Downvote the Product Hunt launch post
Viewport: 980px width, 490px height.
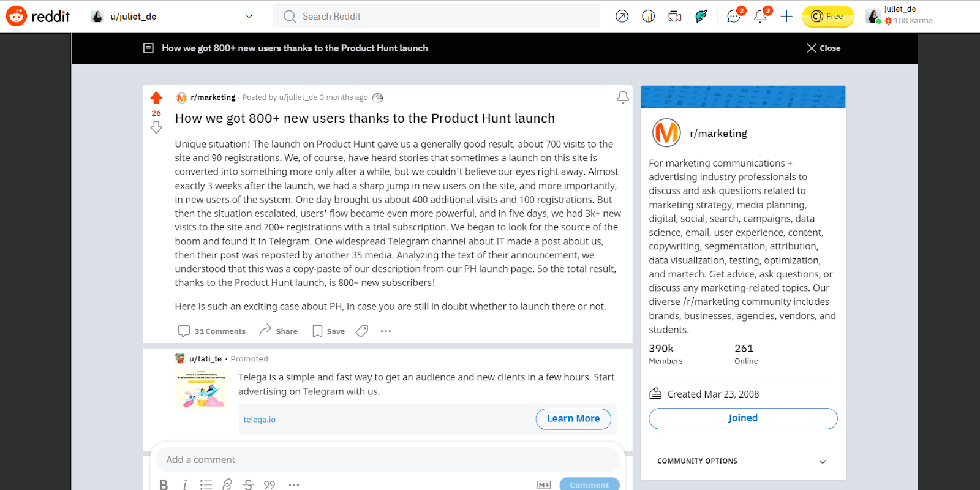pos(156,127)
